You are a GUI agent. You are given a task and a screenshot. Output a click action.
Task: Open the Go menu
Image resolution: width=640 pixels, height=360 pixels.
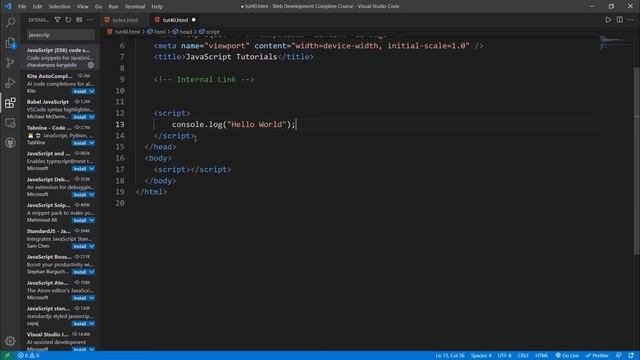click(x=98, y=7)
